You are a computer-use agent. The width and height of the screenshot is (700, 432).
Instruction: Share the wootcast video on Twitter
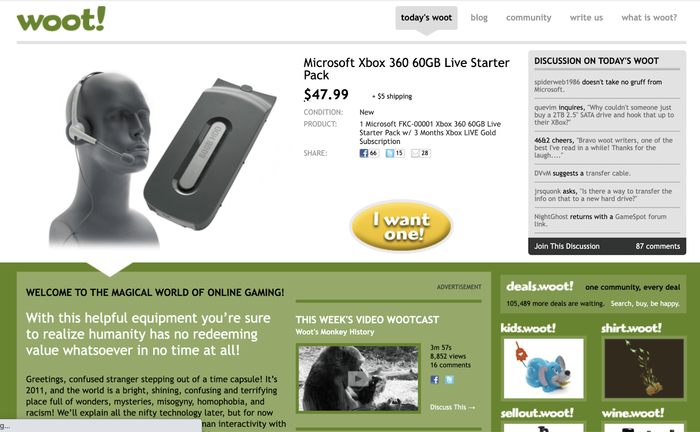click(449, 380)
